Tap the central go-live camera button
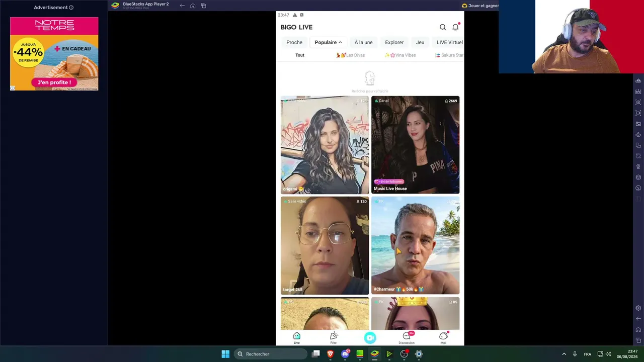The width and height of the screenshot is (644, 362). click(x=370, y=338)
